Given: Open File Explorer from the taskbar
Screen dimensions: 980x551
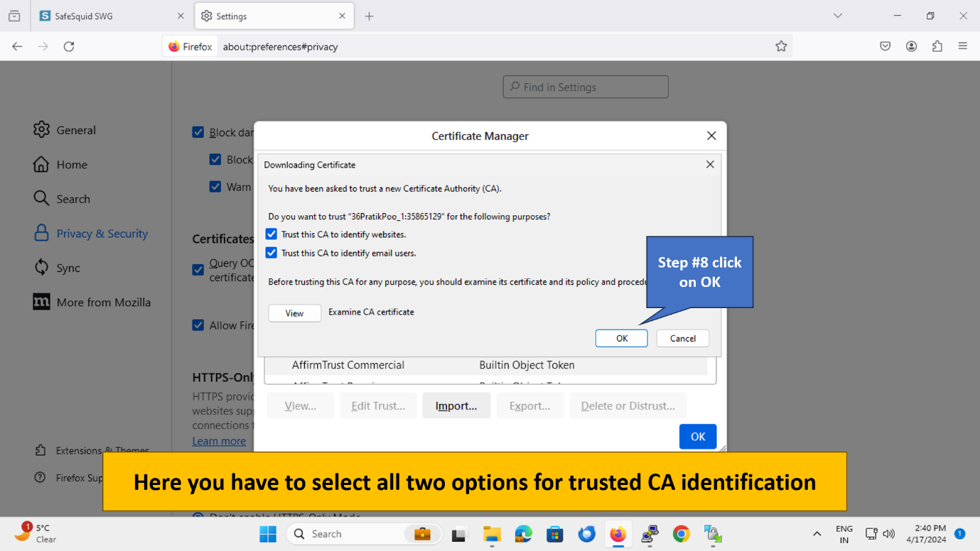Looking at the screenshot, I should [492, 534].
